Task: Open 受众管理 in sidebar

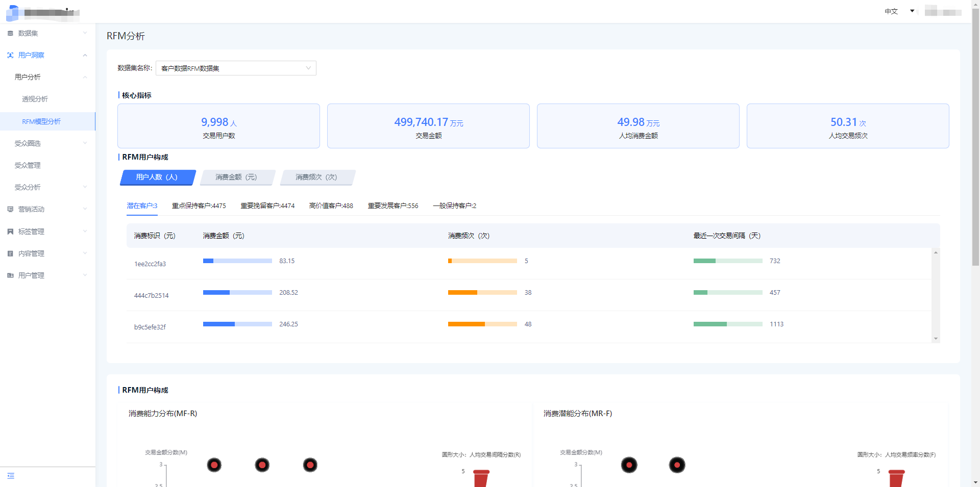Action: click(28, 165)
